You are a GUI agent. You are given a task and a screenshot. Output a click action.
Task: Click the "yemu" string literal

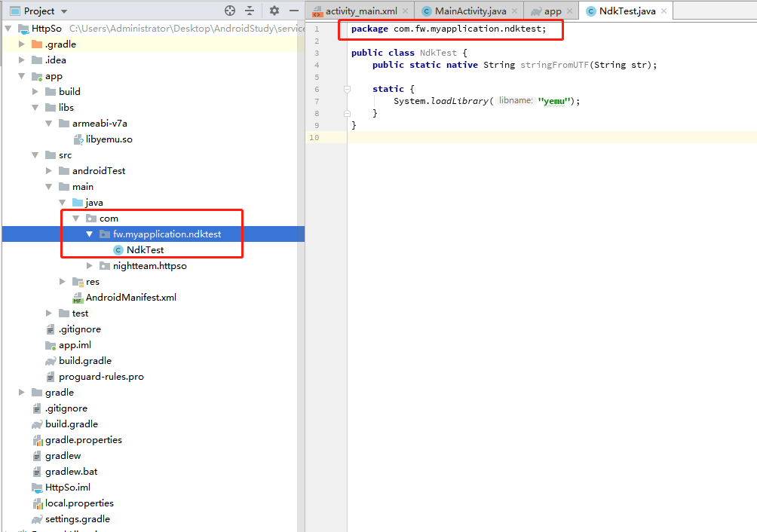point(554,101)
